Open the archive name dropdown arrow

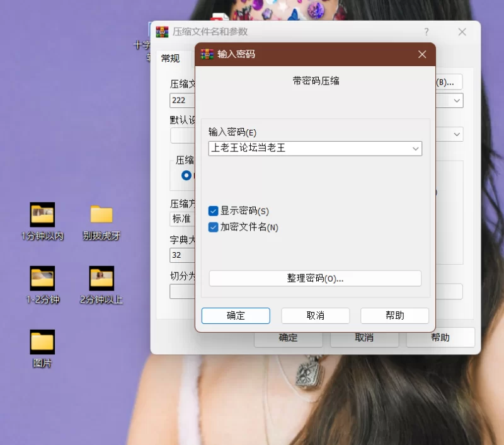(x=457, y=100)
